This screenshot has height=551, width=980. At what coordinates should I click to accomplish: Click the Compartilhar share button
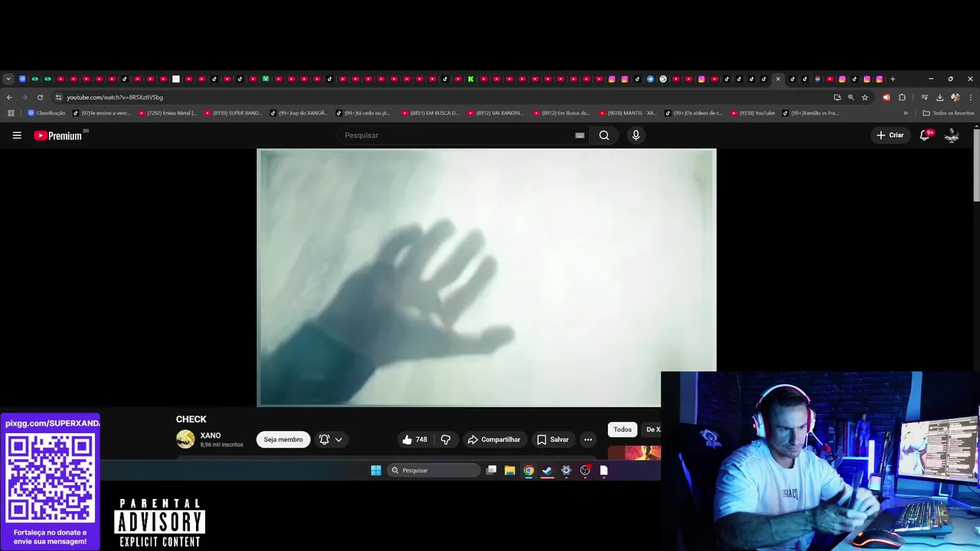tap(494, 439)
